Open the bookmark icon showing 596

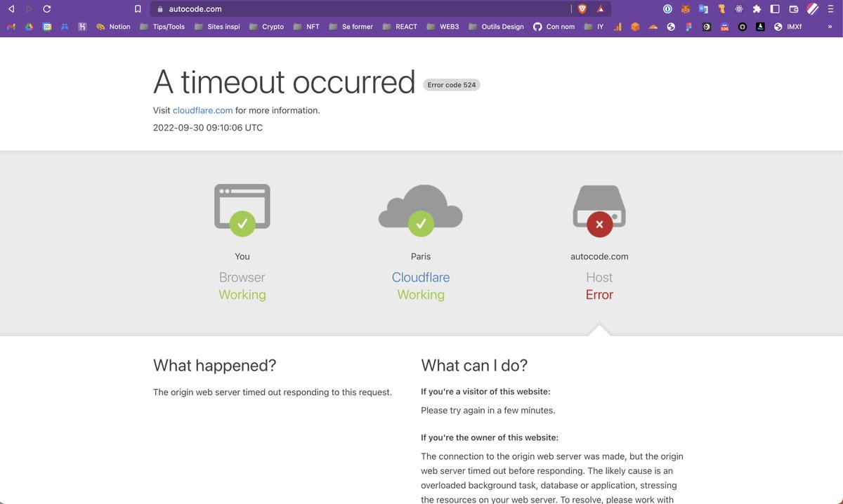[724, 27]
